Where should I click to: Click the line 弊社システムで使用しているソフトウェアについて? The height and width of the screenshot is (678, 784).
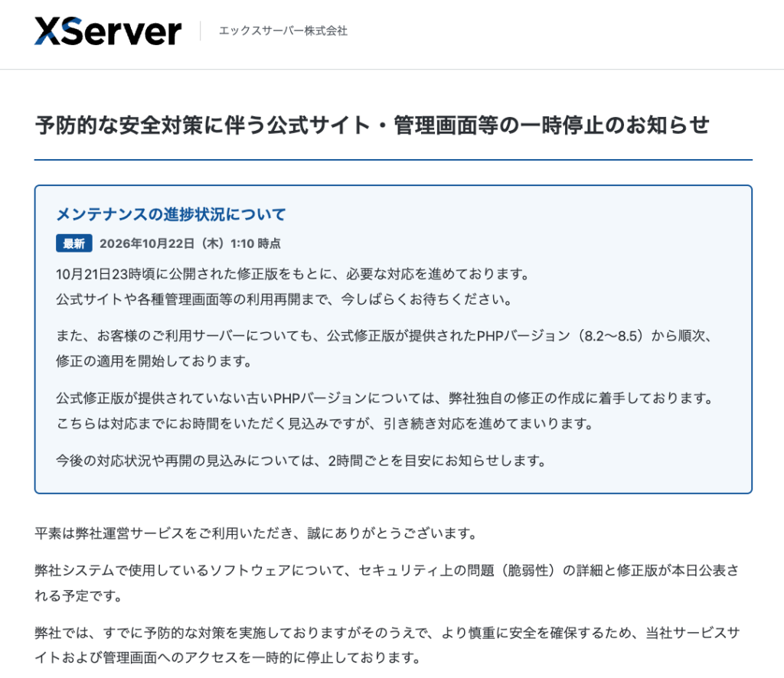pos(387,571)
